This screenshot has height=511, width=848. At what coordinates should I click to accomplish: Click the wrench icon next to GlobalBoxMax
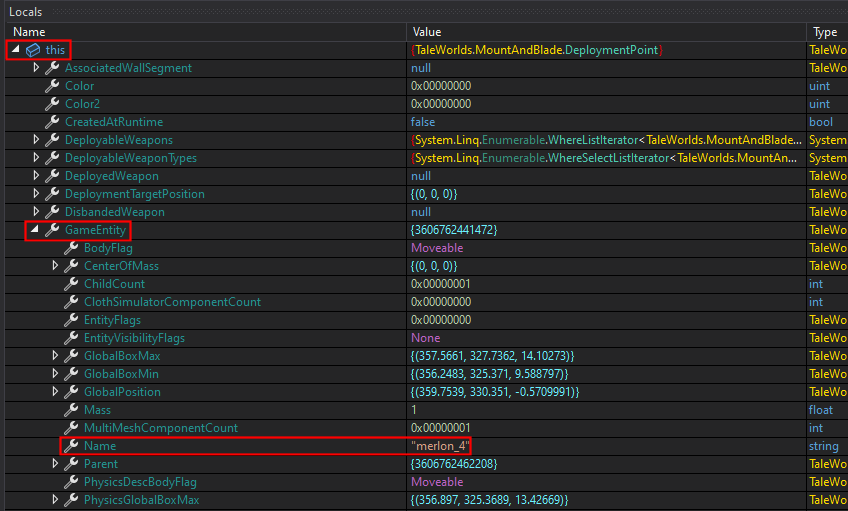pos(71,356)
